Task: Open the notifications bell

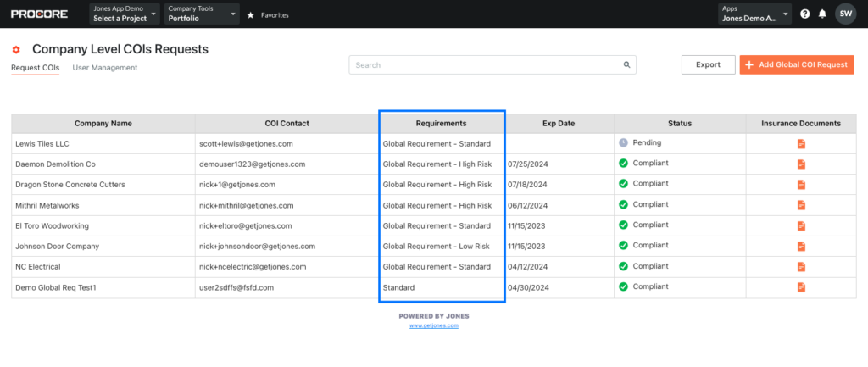Action: (822, 14)
